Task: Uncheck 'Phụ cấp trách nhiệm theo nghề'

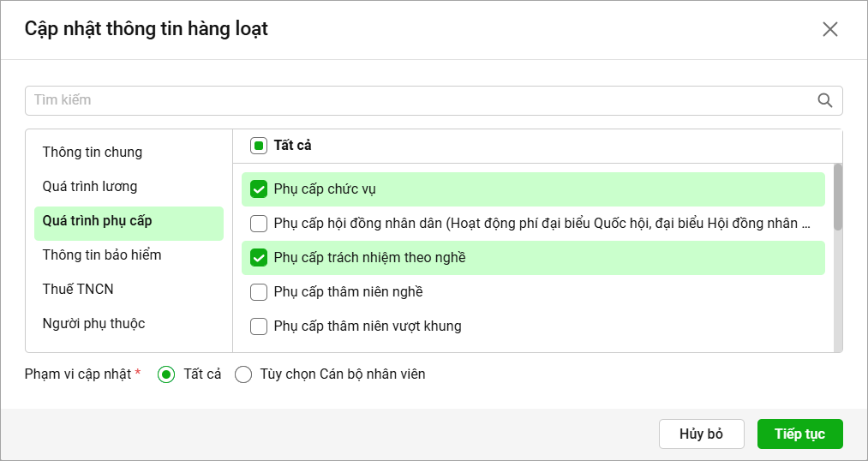Action: click(259, 258)
